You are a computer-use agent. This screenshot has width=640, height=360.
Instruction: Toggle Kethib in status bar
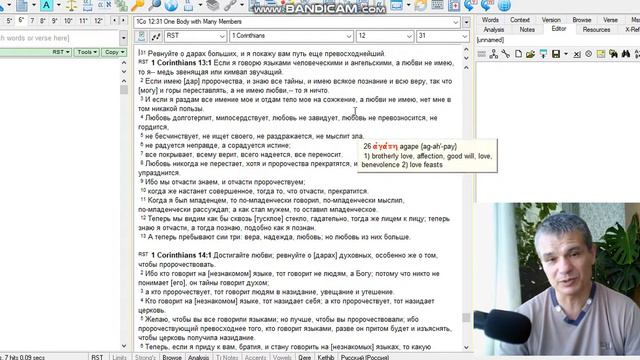pos(326,357)
